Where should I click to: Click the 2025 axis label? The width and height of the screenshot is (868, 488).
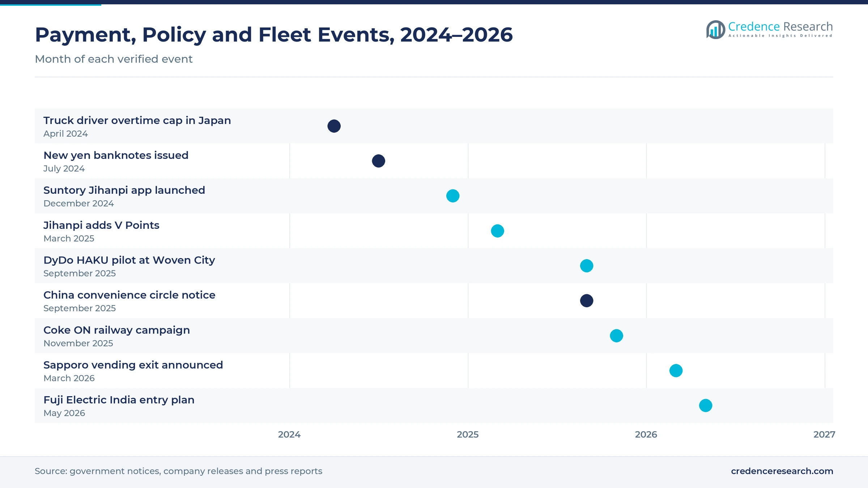[x=468, y=435]
